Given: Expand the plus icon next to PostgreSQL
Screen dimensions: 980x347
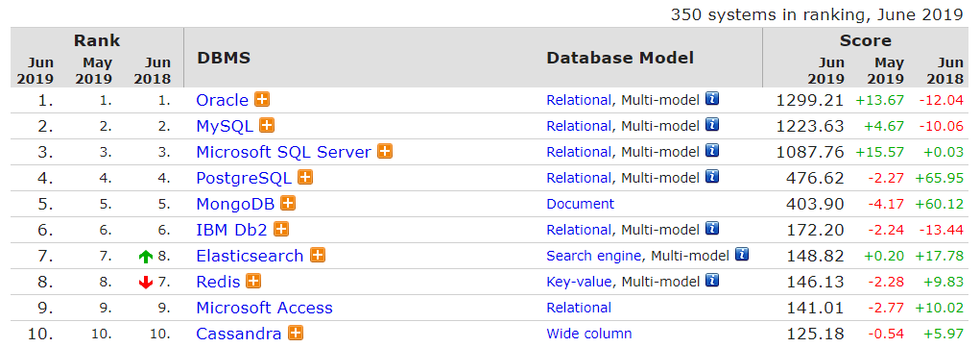Looking at the screenshot, I should [305, 177].
